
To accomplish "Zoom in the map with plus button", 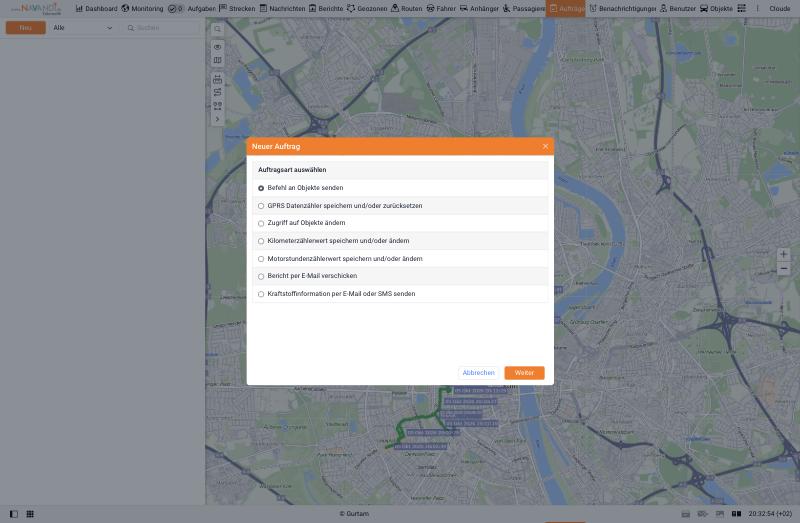I will point(784,254).
